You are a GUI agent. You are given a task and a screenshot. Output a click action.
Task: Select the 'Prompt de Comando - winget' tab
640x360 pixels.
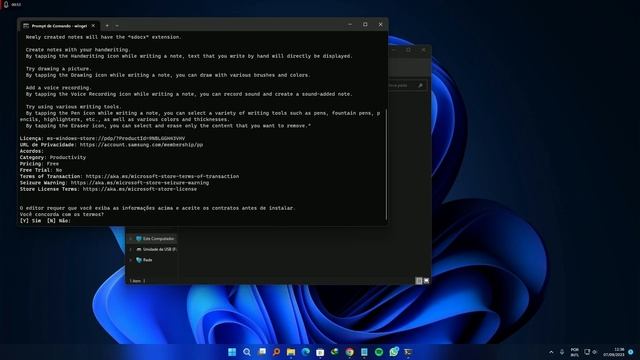[60, 25]
